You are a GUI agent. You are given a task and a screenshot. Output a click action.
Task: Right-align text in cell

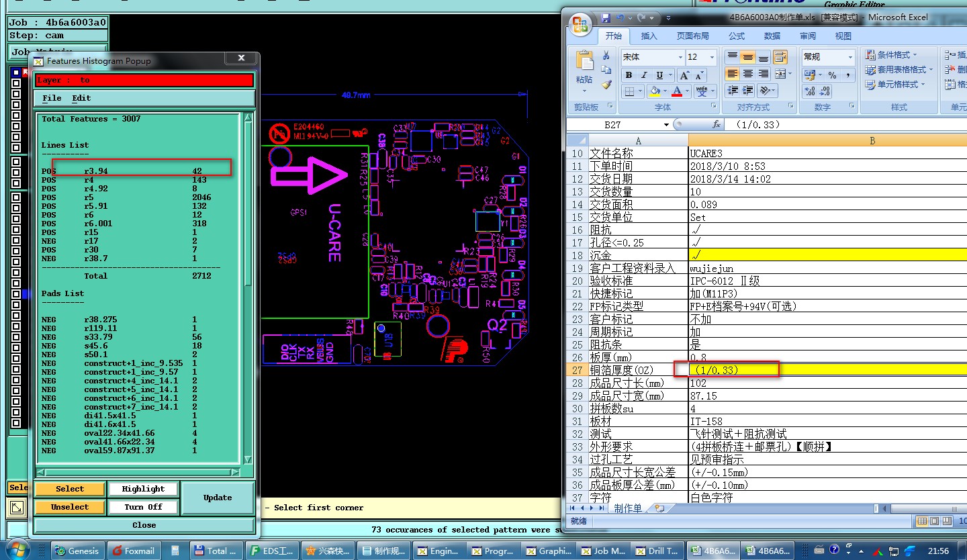tap(764, 74)
